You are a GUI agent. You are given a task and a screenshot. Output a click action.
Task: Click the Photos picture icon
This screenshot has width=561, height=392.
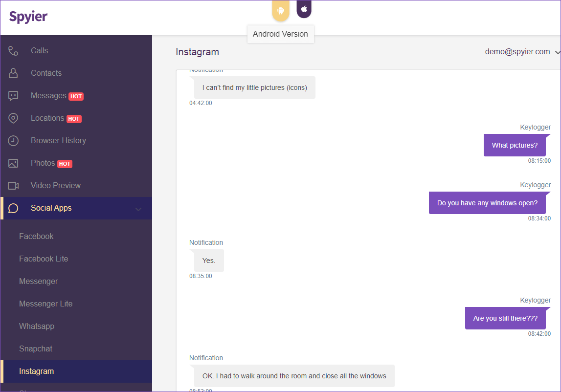pos(13,163)
